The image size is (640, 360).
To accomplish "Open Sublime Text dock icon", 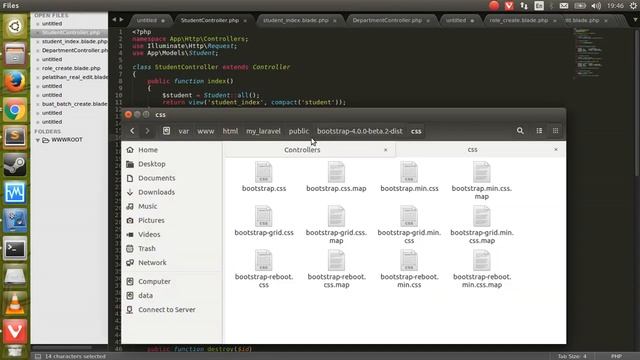I will [x=15, y=136].
